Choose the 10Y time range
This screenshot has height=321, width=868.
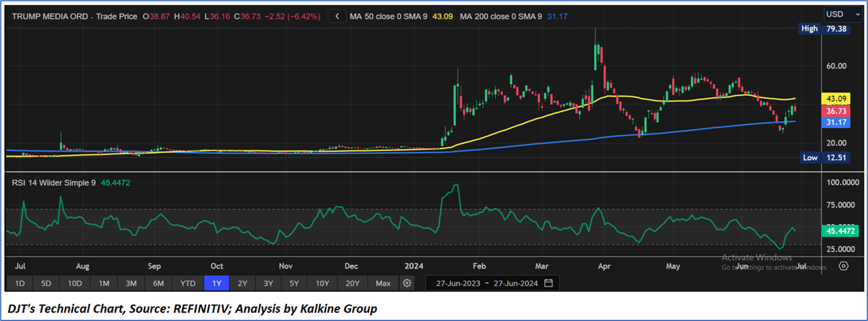[x=322, y=283]
